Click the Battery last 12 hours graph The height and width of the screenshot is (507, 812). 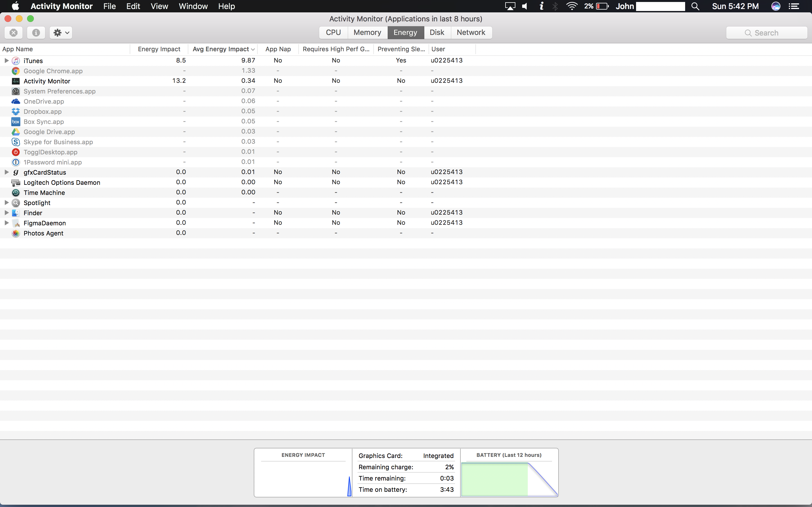point(509,479)
